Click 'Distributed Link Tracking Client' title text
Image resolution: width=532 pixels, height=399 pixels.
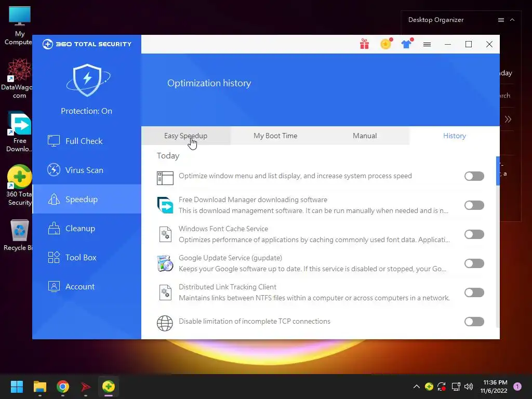(x=228, y=287)
